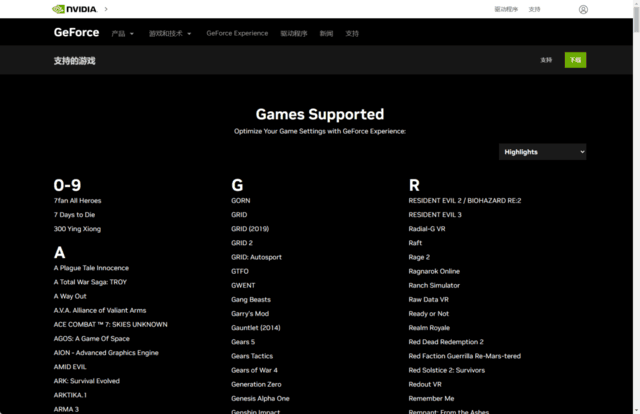Open A Way Out
Screen dimensions: 640x414
click(x=70, y=296)
